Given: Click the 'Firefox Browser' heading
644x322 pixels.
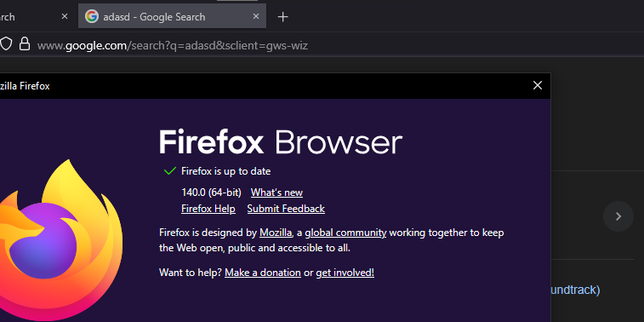Looking at the screenshot, I should [x=281, y=142].
